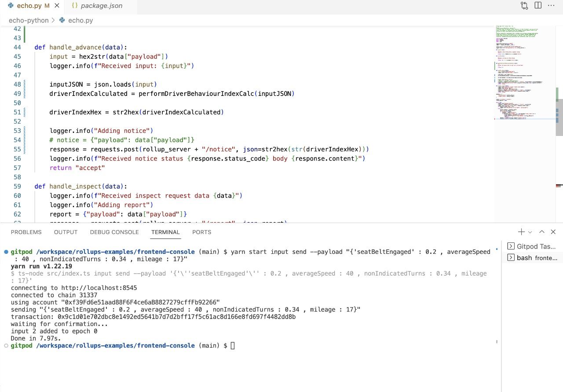The image size is (563, 392).
Task: Click the Python file icon on echo.py tab
Action: click(x=11, y=6)
